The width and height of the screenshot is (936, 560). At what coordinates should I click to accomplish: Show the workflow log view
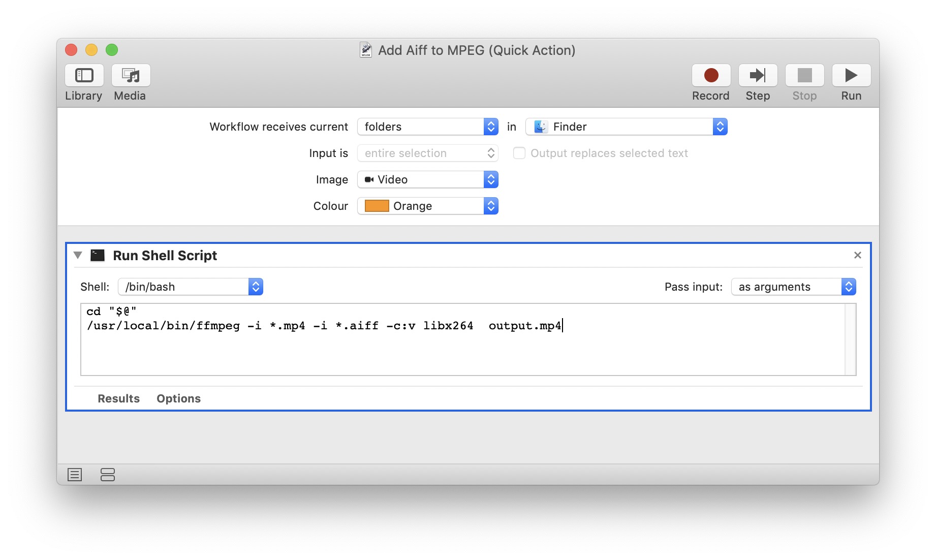tap(75, 475)
